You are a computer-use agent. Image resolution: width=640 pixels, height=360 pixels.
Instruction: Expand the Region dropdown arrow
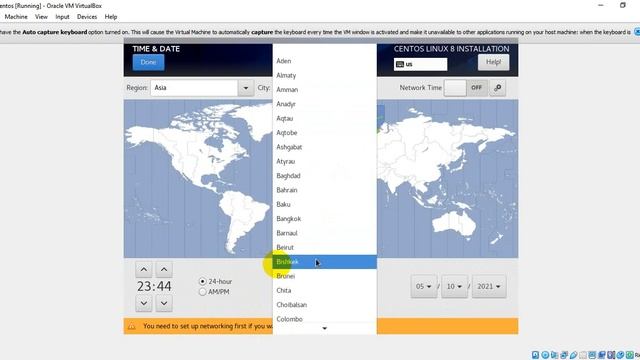(246, 88)
